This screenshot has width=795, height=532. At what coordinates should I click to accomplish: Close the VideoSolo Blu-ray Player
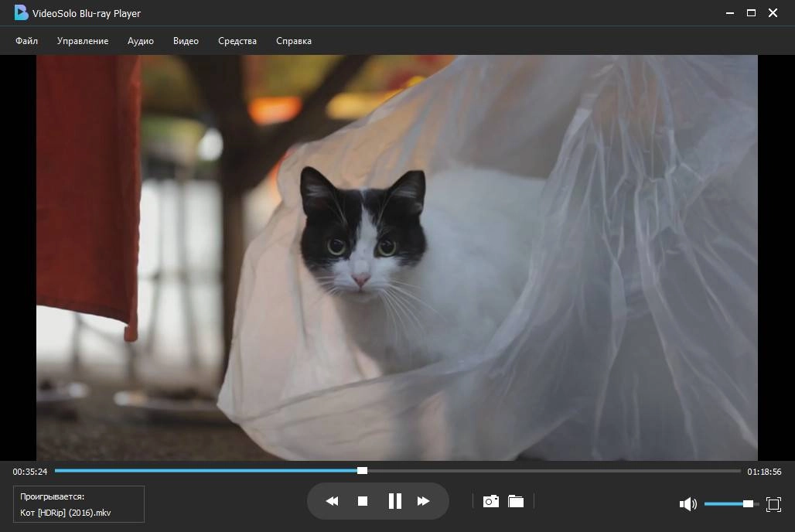click(773, 13)
